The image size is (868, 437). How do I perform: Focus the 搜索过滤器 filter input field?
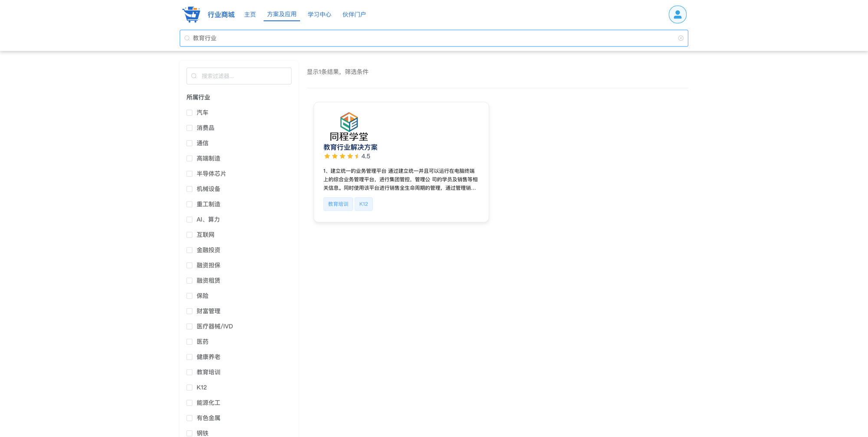click(x=243, y=76)
